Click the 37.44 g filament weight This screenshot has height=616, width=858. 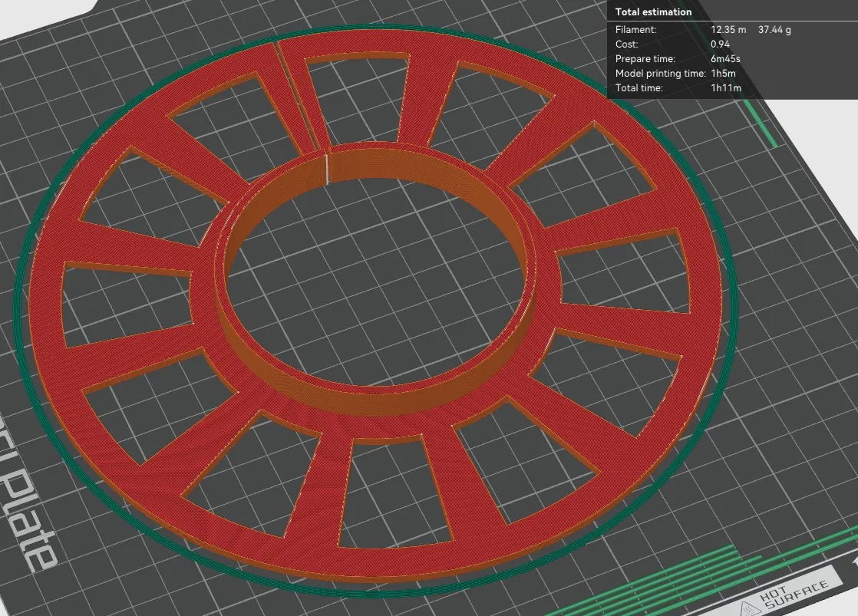pyautogui.click(x=774, y=30)
